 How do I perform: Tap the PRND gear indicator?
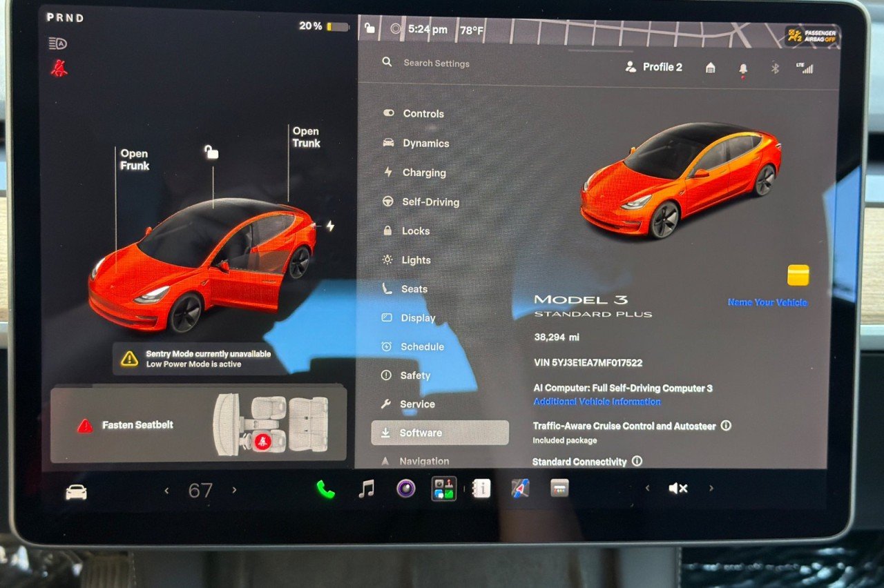(65, 19)
